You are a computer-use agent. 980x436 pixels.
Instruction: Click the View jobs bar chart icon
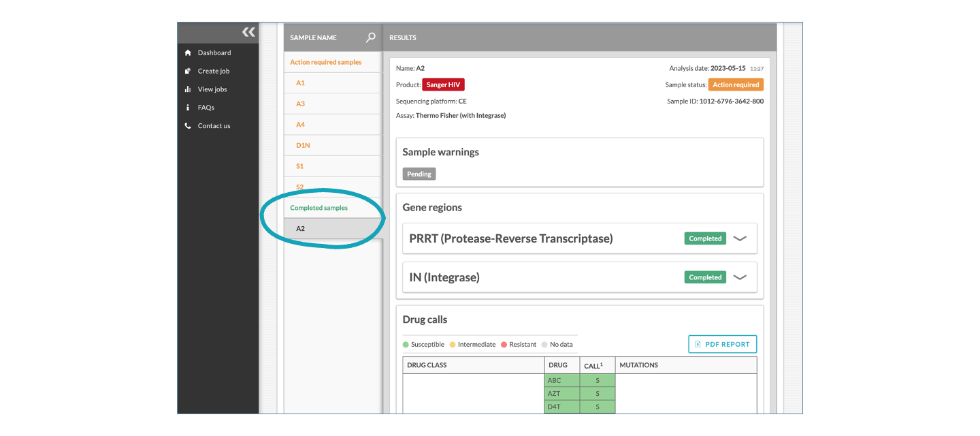(188, 89)
